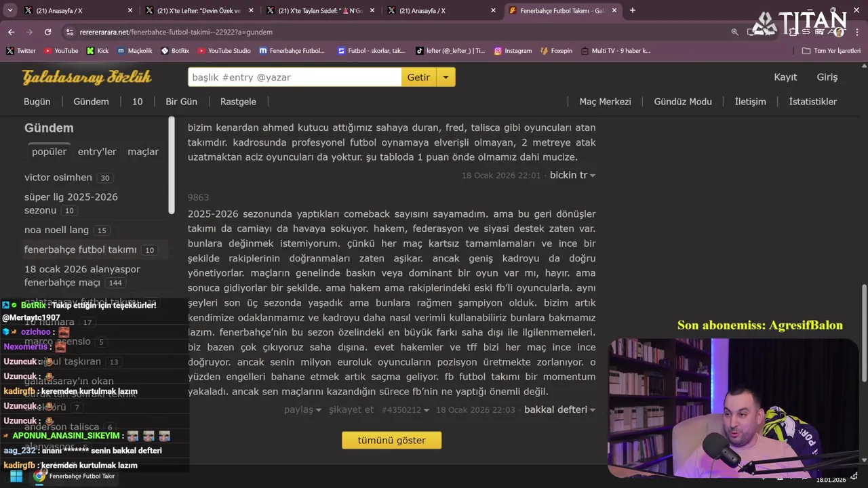
Task: Open the noa noell lang topic
Action: [57, 230]
